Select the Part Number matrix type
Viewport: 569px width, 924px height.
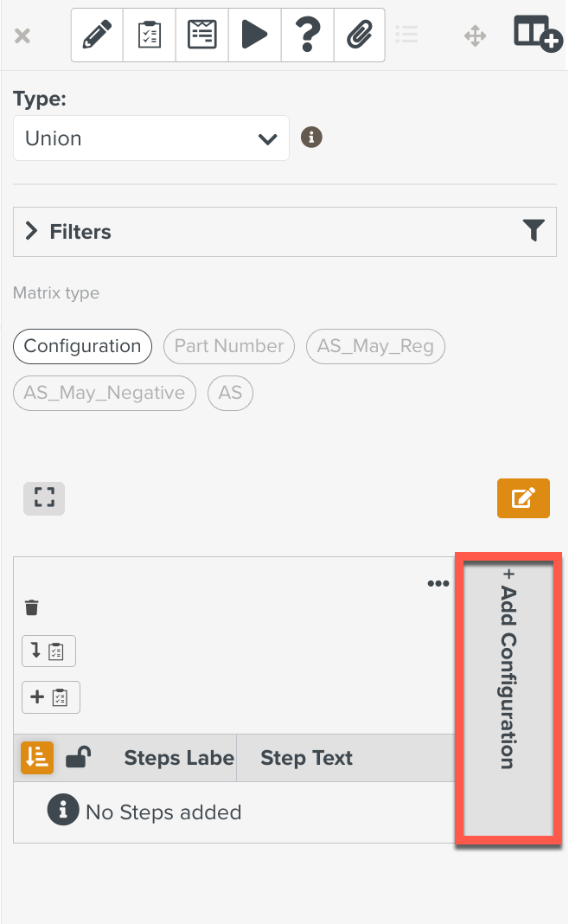tap(228, 346)
